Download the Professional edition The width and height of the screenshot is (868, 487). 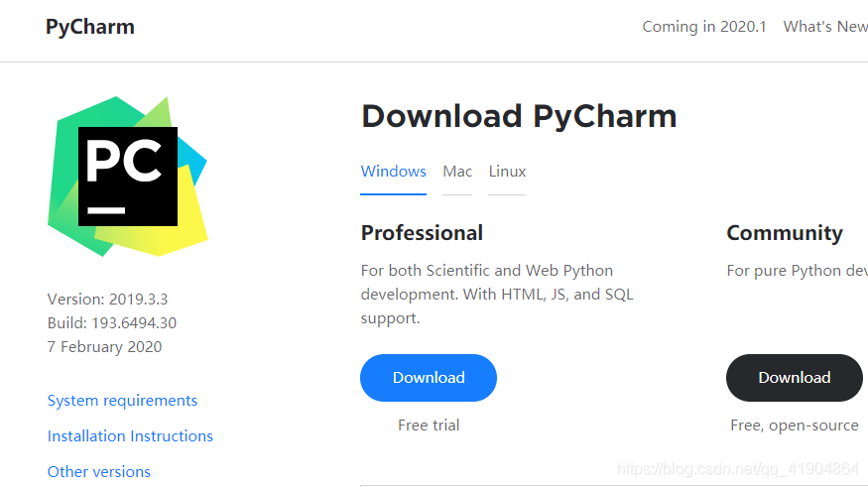tap(429, 378)
